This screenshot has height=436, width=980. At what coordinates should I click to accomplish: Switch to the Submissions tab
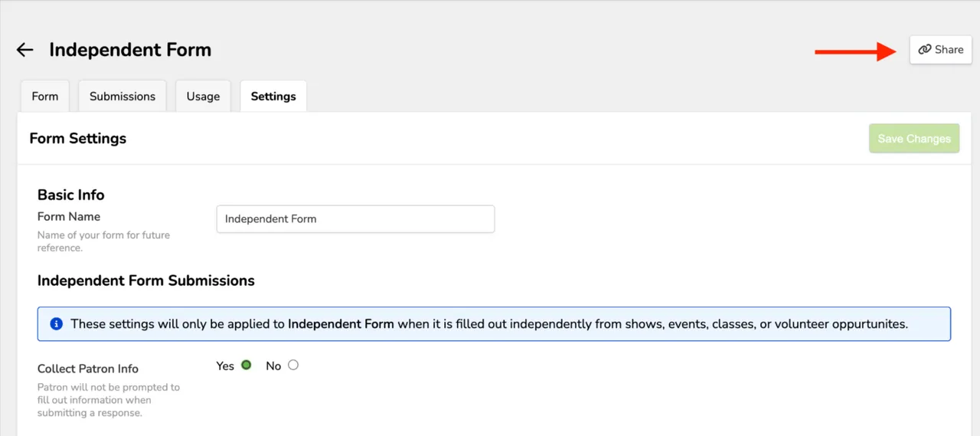[x=122, y=97]
